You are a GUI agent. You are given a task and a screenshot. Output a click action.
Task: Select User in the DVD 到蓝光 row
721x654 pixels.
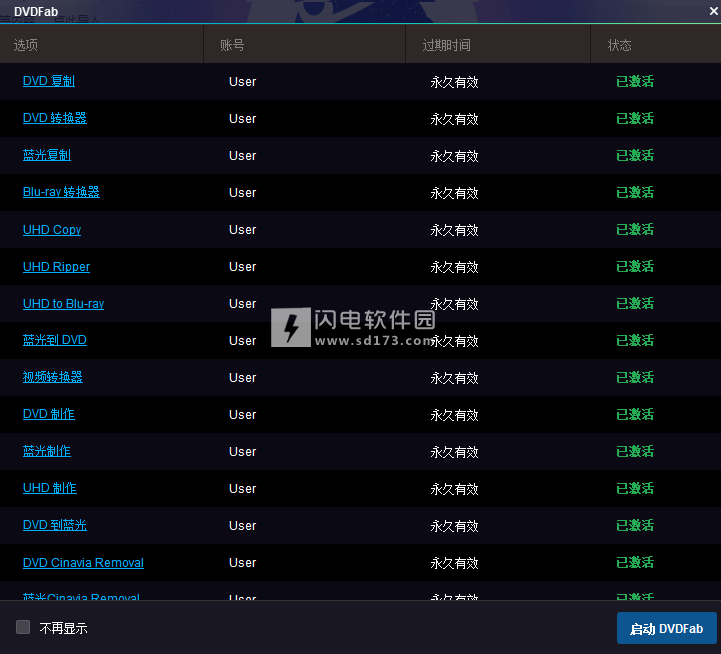(242, 526)
